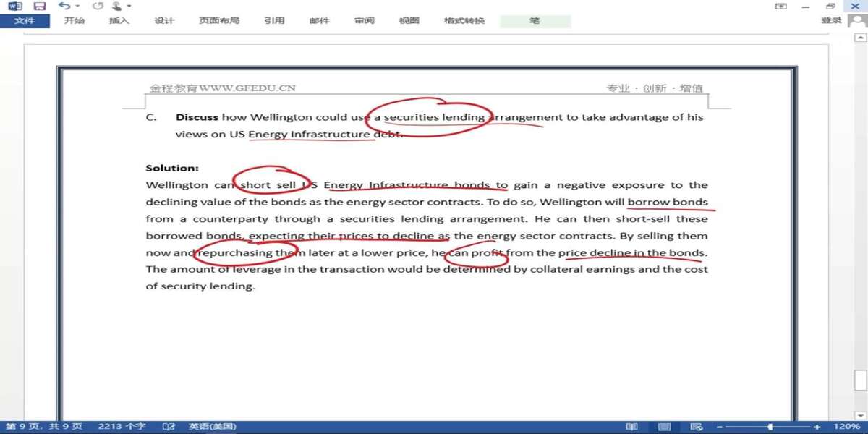Switch to Read Mode view
Image resolution: width=868 pixels, height=434 pixels.
point(631,427)
